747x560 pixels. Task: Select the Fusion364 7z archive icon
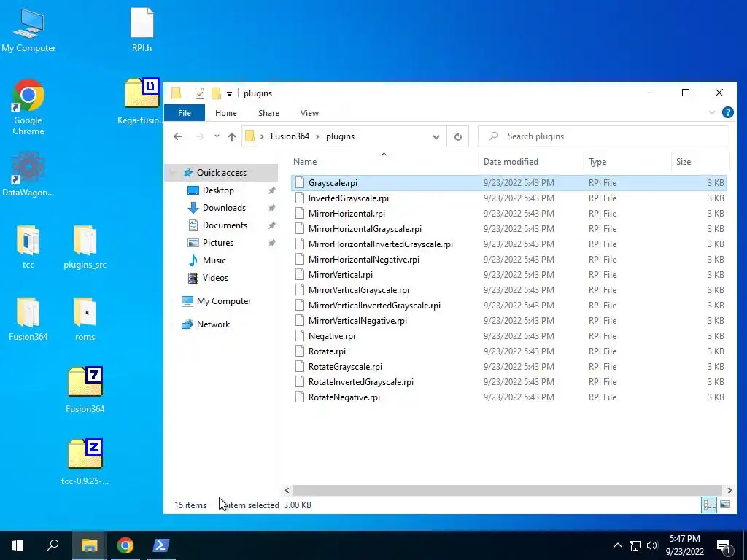pyautogui.click(x=85, y=390)
